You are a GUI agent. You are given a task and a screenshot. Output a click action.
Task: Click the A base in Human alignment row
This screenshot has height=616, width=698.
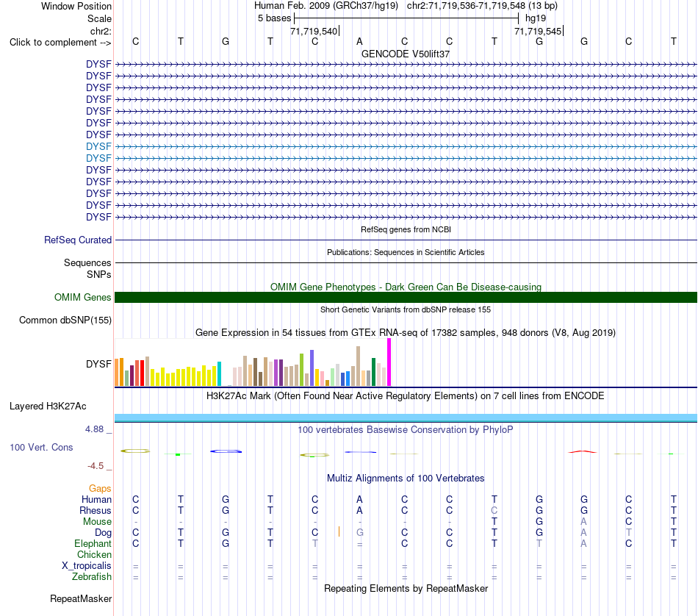359,499
